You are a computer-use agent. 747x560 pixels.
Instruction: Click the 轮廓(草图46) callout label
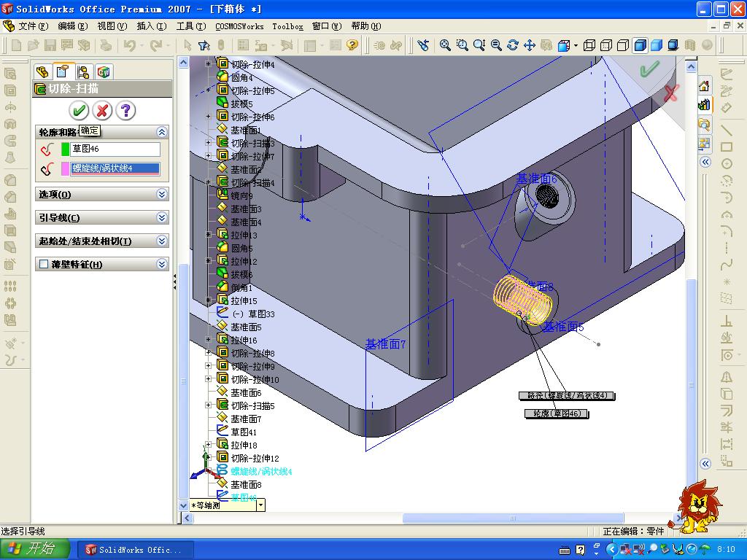click(x=557, y=414)
